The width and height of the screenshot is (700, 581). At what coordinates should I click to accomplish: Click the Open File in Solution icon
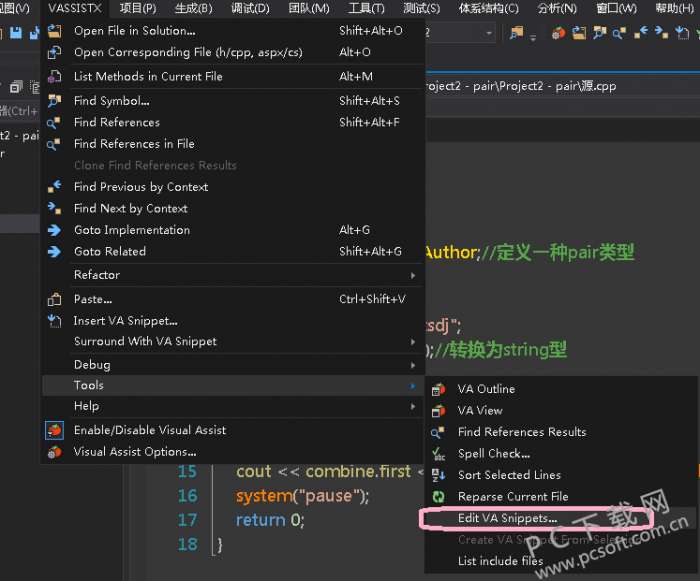pyautogui.click(x=54, y=31)
